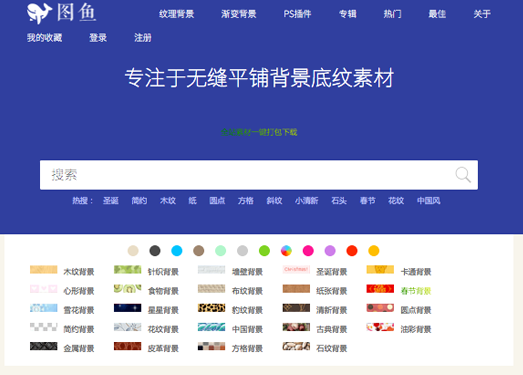
Task: Click the 图鱼 whale logo
Action: click(62, 13)
